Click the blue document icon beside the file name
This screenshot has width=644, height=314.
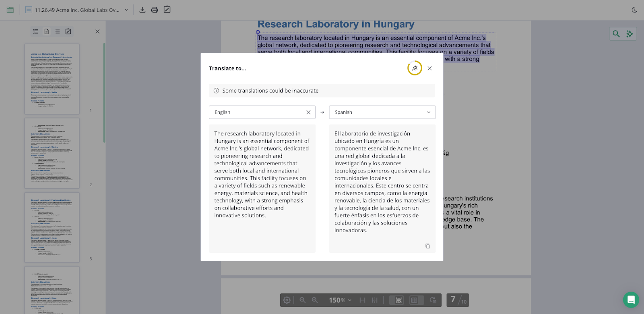point(29,10)
